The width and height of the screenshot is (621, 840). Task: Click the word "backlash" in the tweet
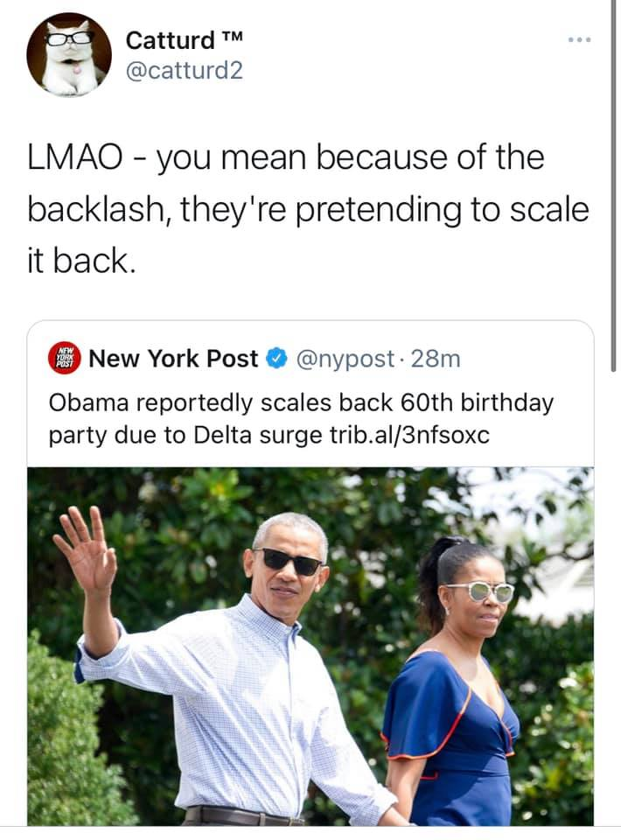(x=97, y=210)
